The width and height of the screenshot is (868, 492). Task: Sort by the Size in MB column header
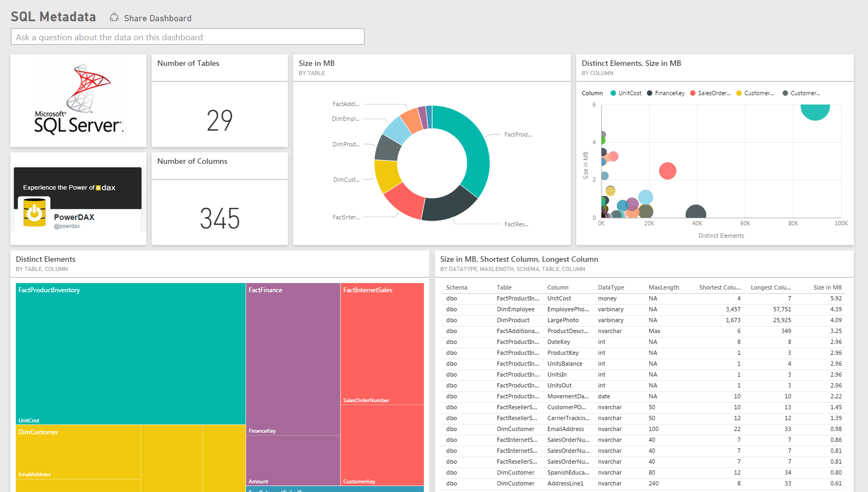(827, 287)
